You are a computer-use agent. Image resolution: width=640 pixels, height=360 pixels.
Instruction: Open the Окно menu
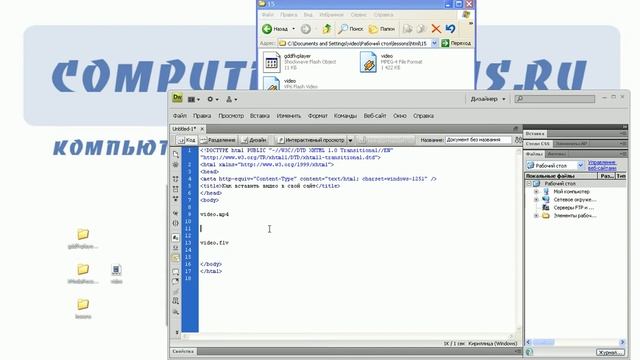[400, 116]
